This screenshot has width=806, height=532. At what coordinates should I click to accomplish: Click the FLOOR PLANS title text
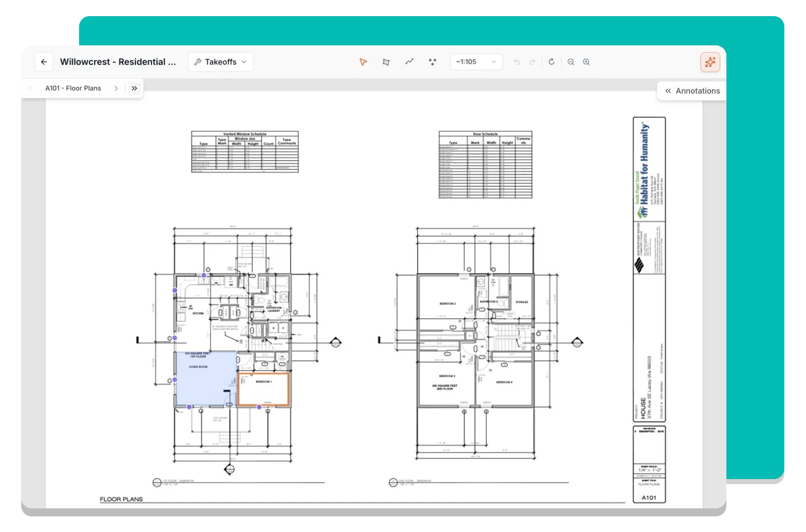pyautogui.click(x=121, y=499)
